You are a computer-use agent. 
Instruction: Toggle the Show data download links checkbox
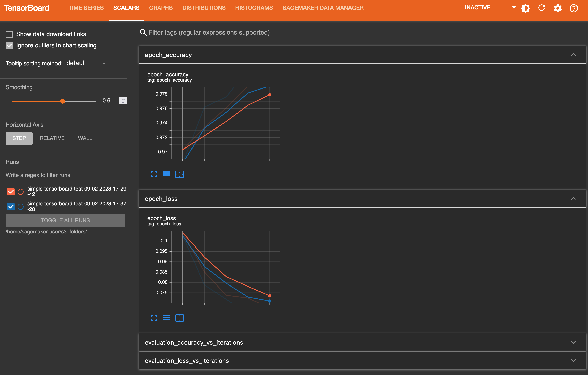tap(9, 34)
